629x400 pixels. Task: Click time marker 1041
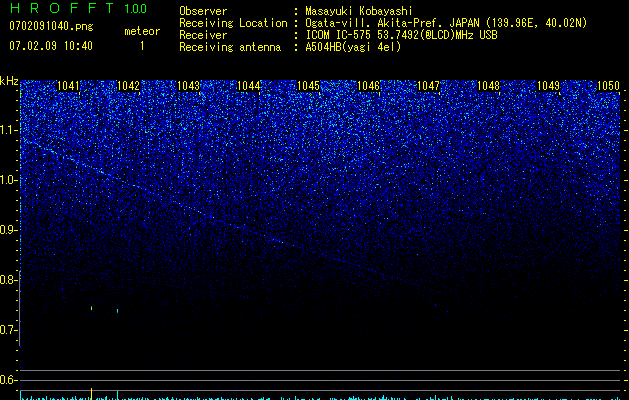click(x=69, y=86)
